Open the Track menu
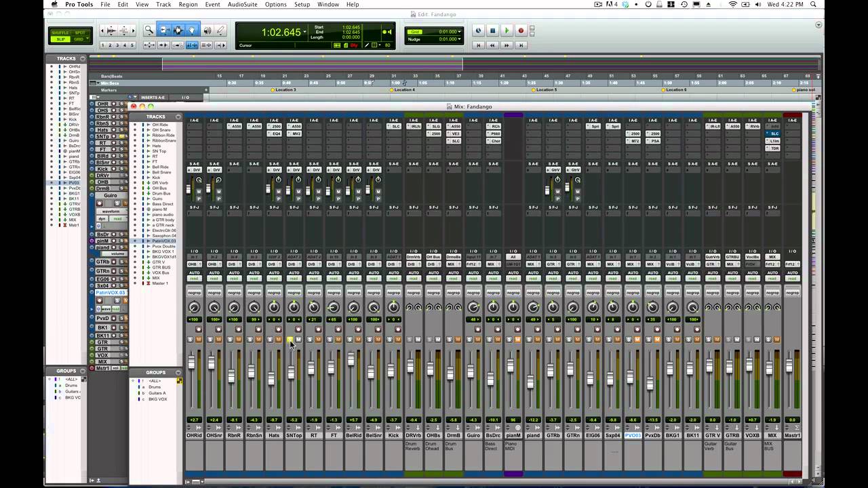 pos(163,4)
